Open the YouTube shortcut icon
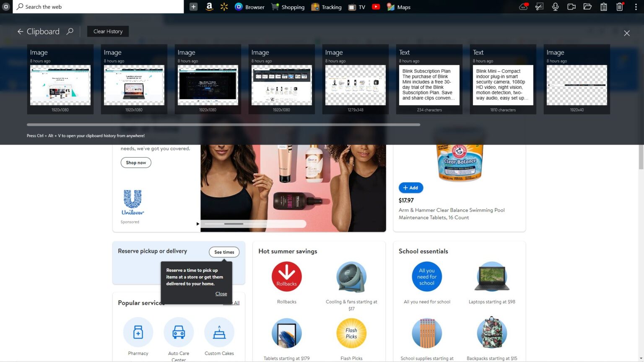This screenshot has height=362, width=644. point(376,7)
